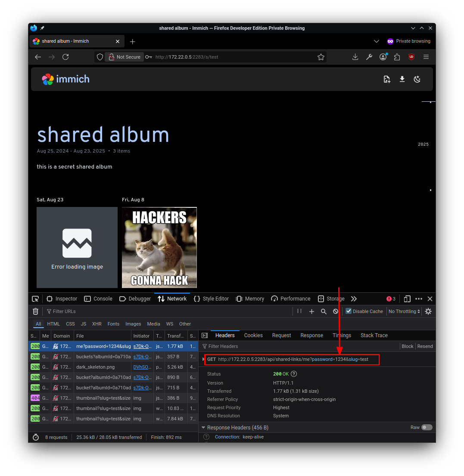The image size is (464, 476).
Task: Click the Immich download album icon
Action: point(402,79)
